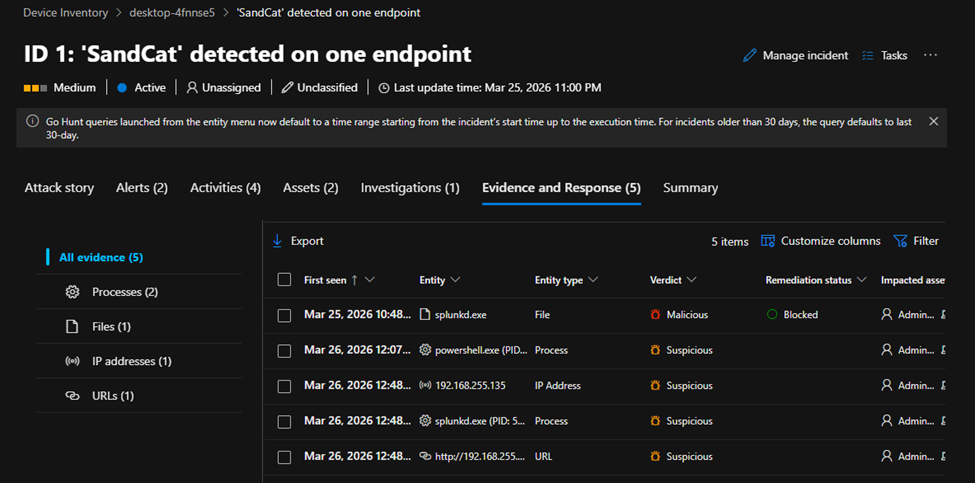975x483 pixels.
Task: Expand the Remediation status column dropdown
Action: tap(862, 280)
